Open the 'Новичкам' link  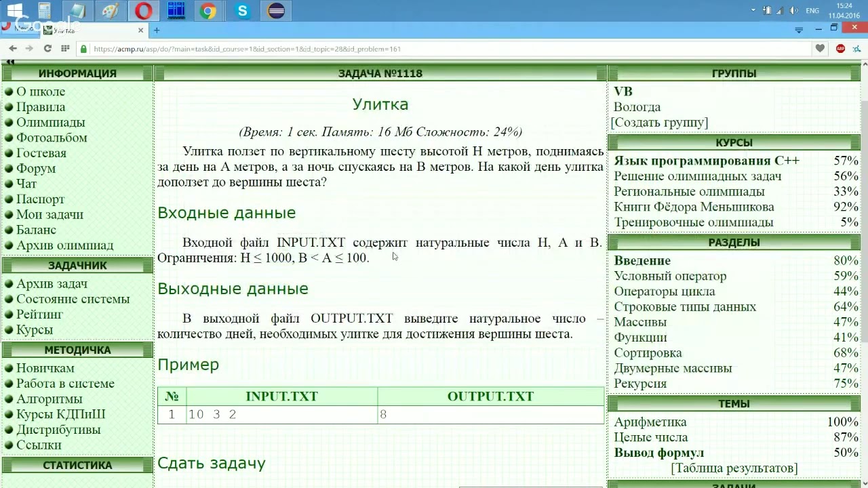pyautogui.click(x=45, y=368)
